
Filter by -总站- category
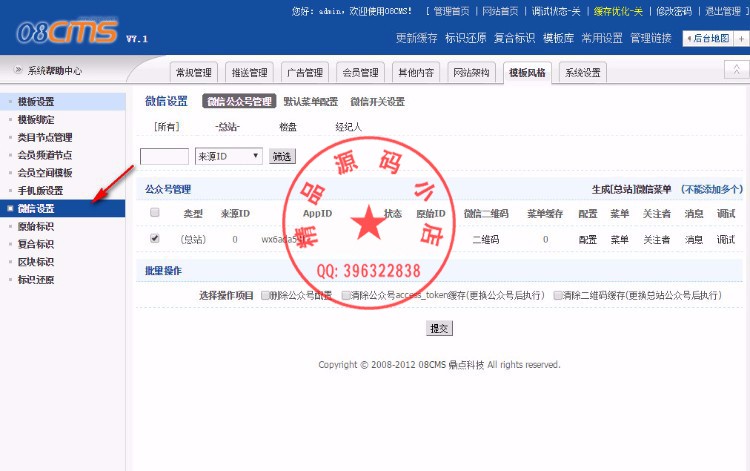pyautogui.click(x=228, y=127)
